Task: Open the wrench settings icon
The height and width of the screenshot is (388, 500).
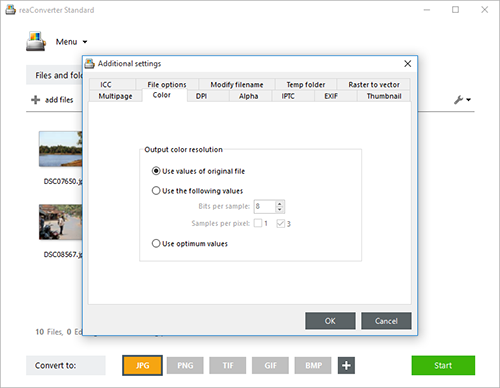Action: point(458,99)
